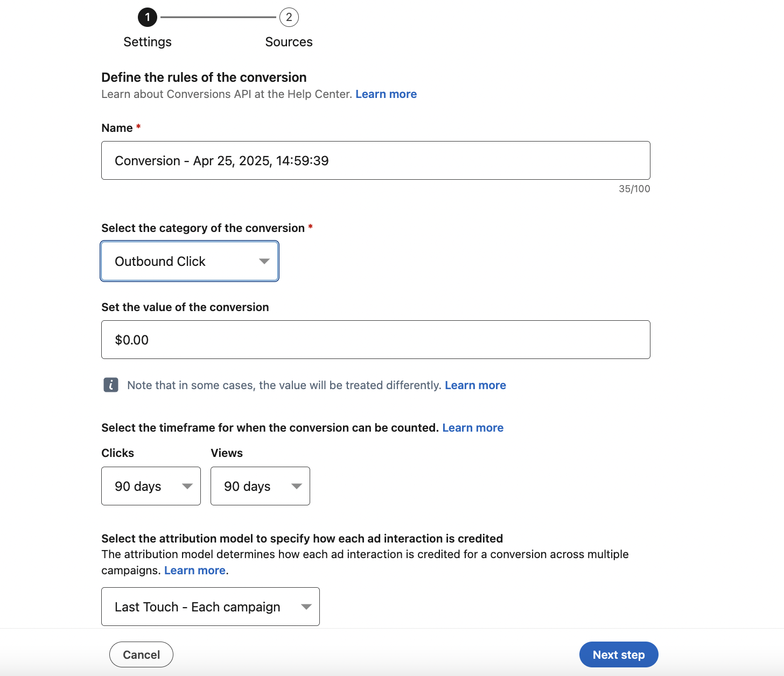
Task: Open Learn more about conversion timeframe
Action: pyautogui.click(x=473, y=428)
